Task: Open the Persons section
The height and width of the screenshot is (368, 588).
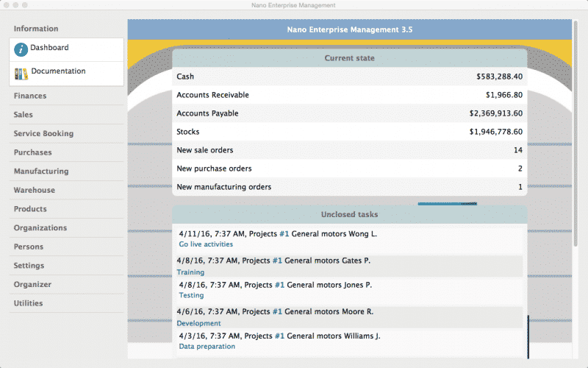Action: pos(29,247)
